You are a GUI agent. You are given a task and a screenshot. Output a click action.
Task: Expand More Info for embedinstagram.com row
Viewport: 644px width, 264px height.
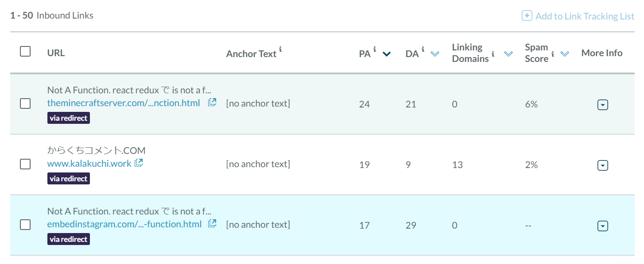pos(602,226)
